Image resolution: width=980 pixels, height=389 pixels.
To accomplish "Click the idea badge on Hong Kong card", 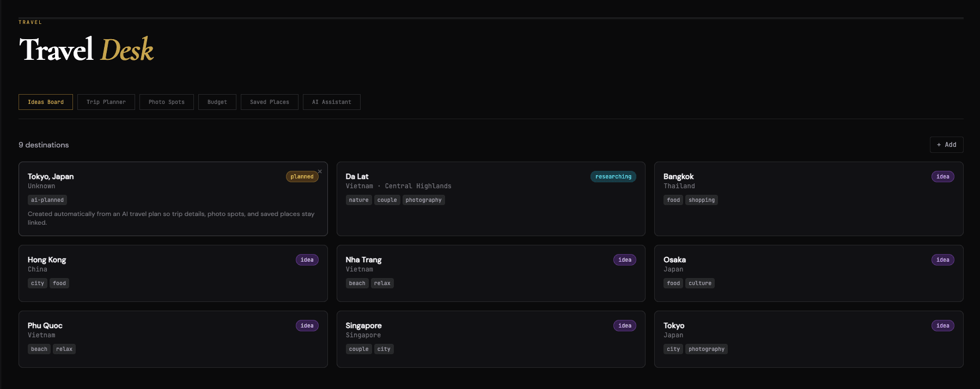I will (x=307, y=260).
